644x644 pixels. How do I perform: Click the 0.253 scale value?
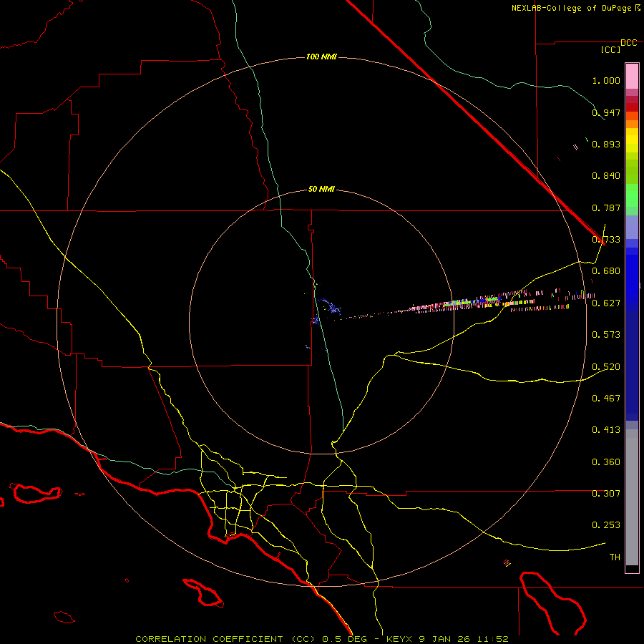coord(606,525)
